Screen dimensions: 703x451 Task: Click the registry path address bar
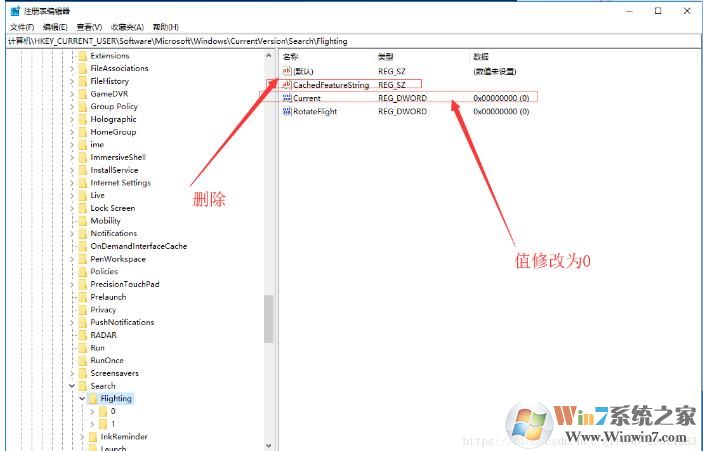354,41
